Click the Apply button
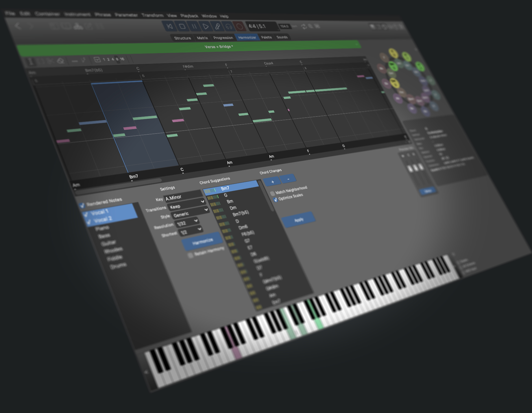Image resolution: width=532 pixels, height=413 pixels. pos(299,220)
